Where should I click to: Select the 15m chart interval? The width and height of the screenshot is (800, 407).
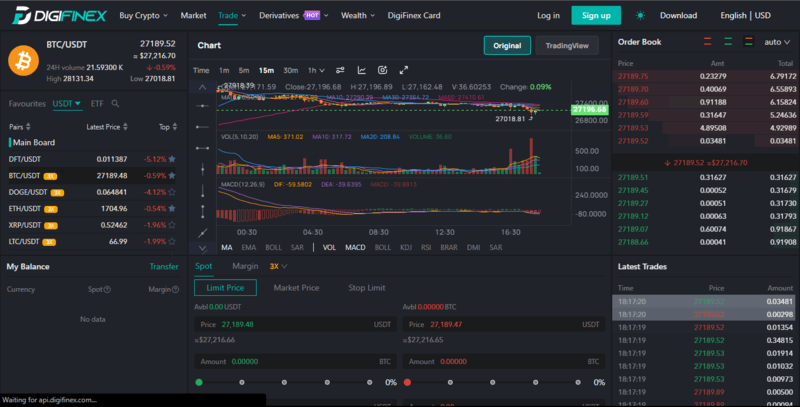coord(266,70)
